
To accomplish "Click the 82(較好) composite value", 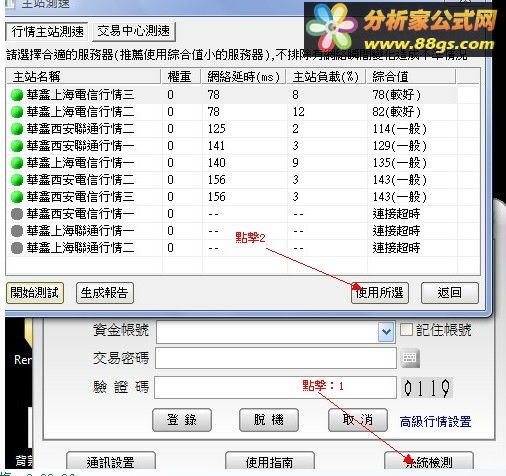I will (x=397, y=112).
